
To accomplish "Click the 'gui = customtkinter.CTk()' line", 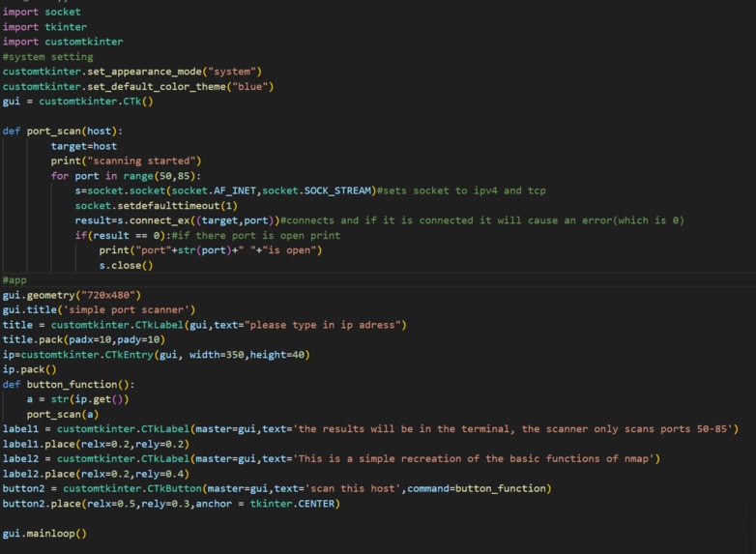I will point(77,102).
